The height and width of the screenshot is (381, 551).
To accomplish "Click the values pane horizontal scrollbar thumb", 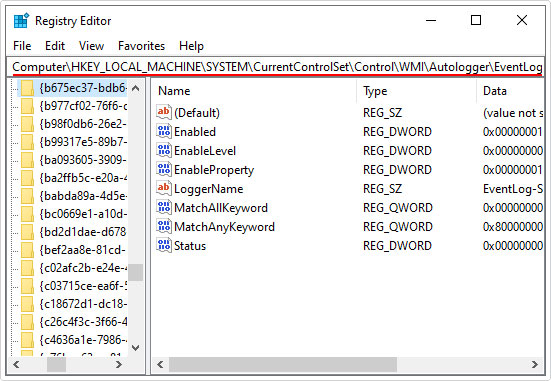I will 283,364.
